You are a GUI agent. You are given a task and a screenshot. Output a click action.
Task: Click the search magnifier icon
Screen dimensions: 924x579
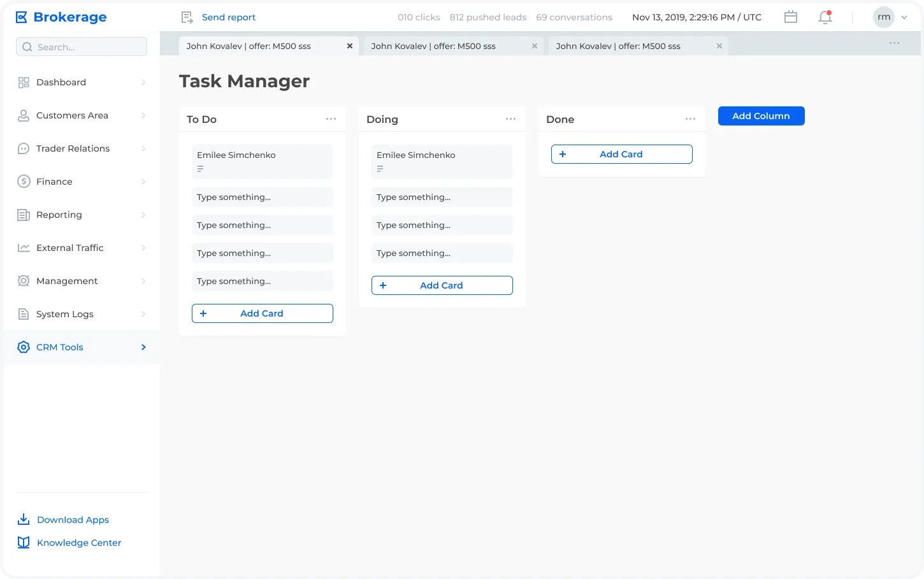point(27,46)
